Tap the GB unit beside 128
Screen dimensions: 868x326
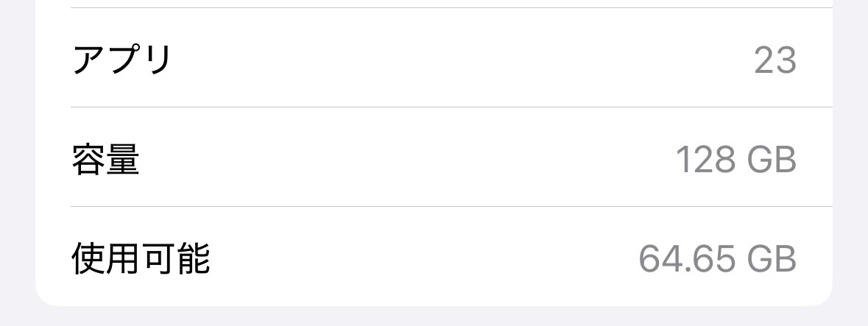(772, 160)
